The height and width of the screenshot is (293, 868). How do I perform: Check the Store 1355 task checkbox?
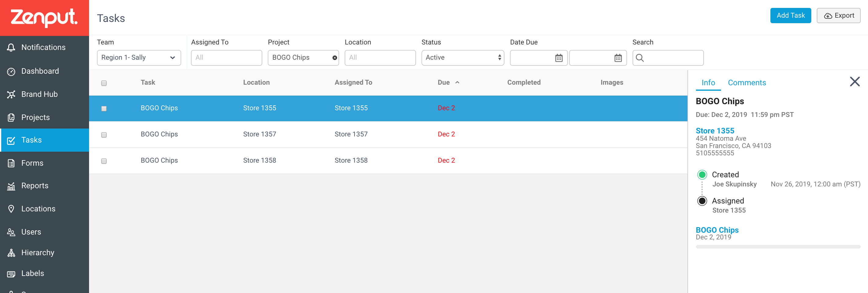(x=104, y=109)
